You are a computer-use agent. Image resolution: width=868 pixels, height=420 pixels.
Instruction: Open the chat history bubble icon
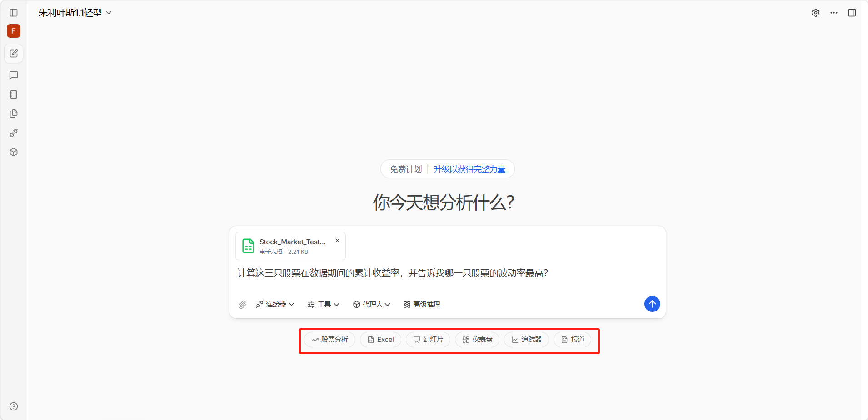click(14, 75)
